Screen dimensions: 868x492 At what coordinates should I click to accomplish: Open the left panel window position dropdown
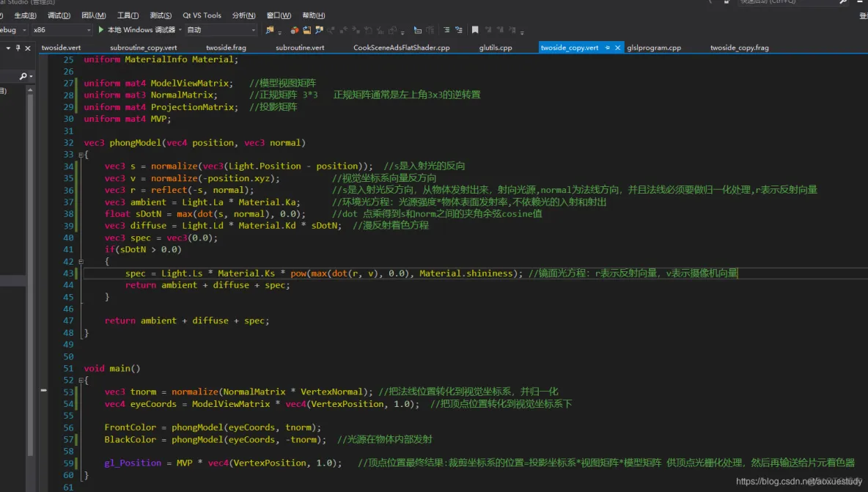[8, 48]
